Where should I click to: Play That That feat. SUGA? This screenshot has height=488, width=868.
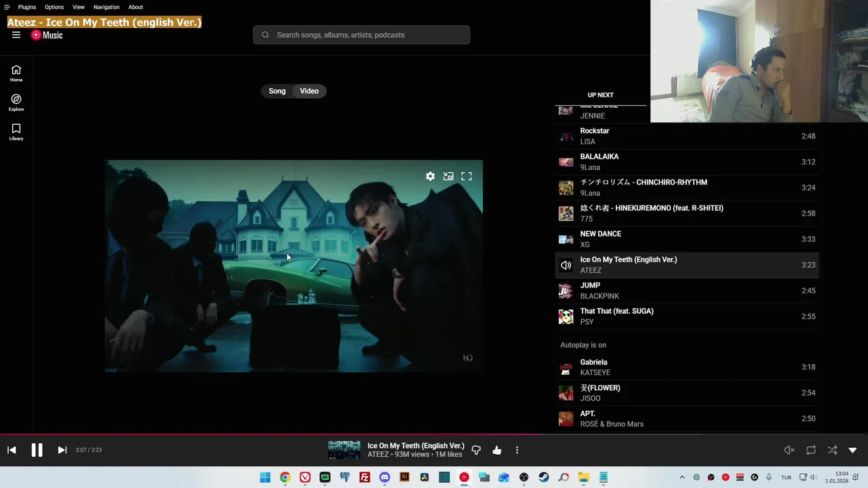687,317
